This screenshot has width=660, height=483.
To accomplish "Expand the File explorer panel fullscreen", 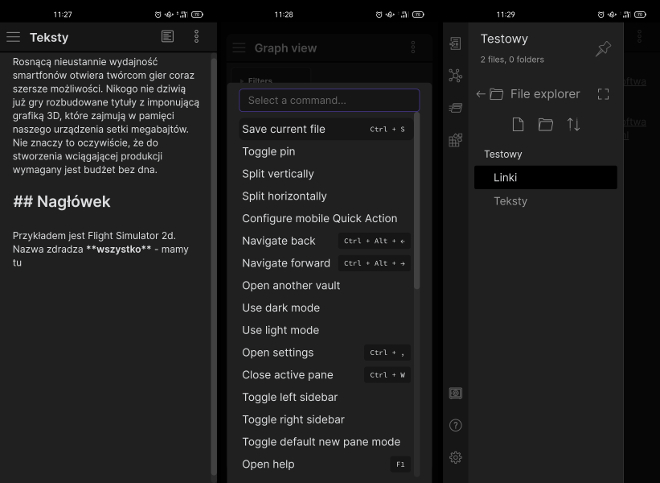I will point(603,94).
